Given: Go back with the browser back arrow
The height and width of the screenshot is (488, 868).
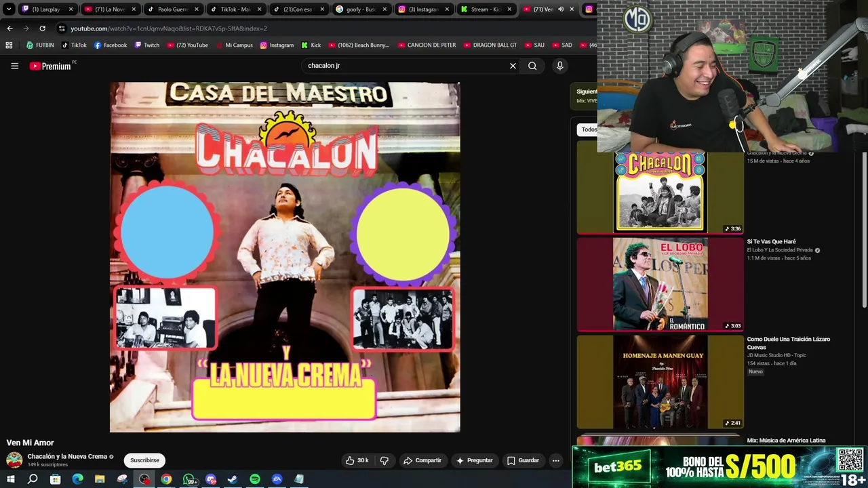Looking at the screenshot, I should pos(9,28).
